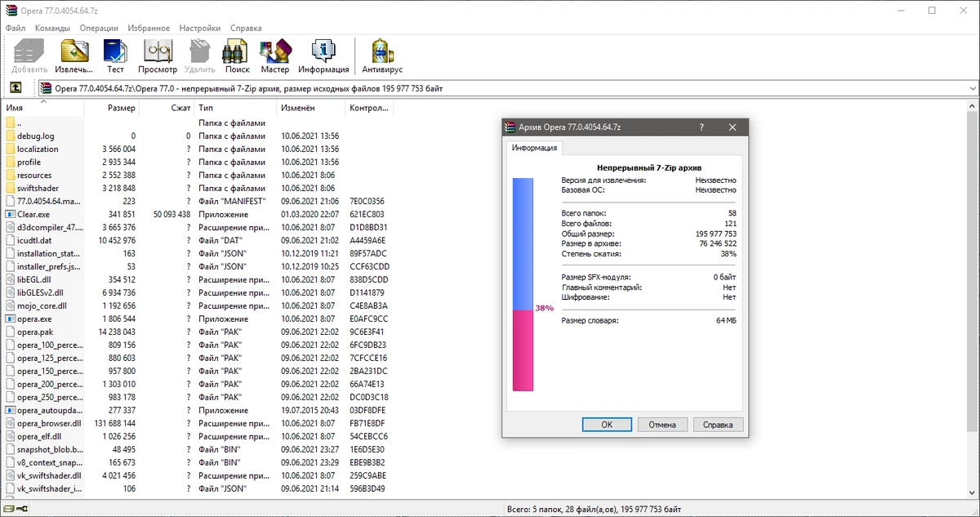Click the opera.exe application icon
This screenshot has height=517, width=980.
coord(10,319)
